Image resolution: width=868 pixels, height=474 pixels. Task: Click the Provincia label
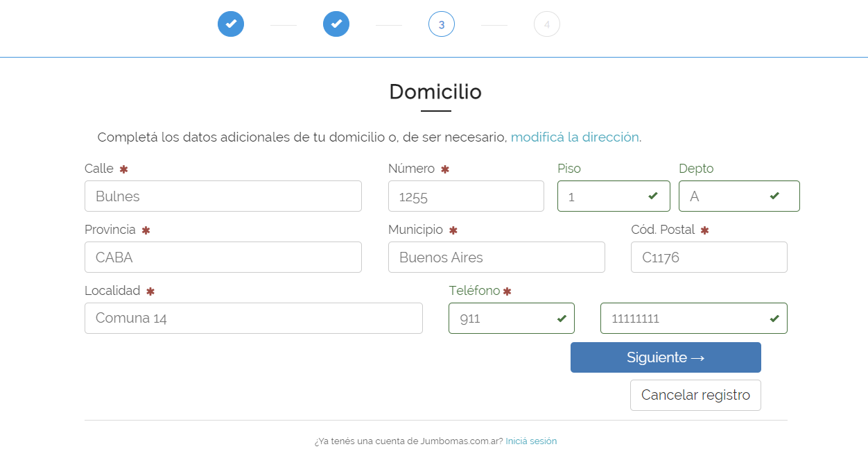tap(110, 230)
